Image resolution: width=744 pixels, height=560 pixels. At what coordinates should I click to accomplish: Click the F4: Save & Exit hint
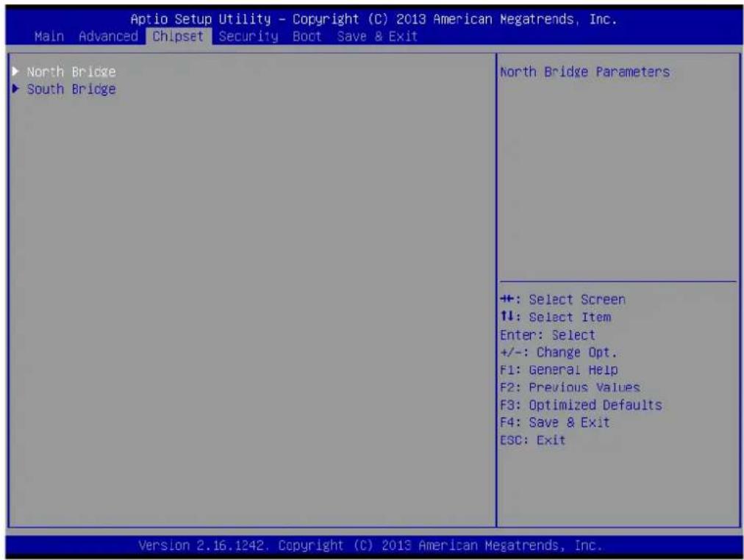(x=554, y=423)
